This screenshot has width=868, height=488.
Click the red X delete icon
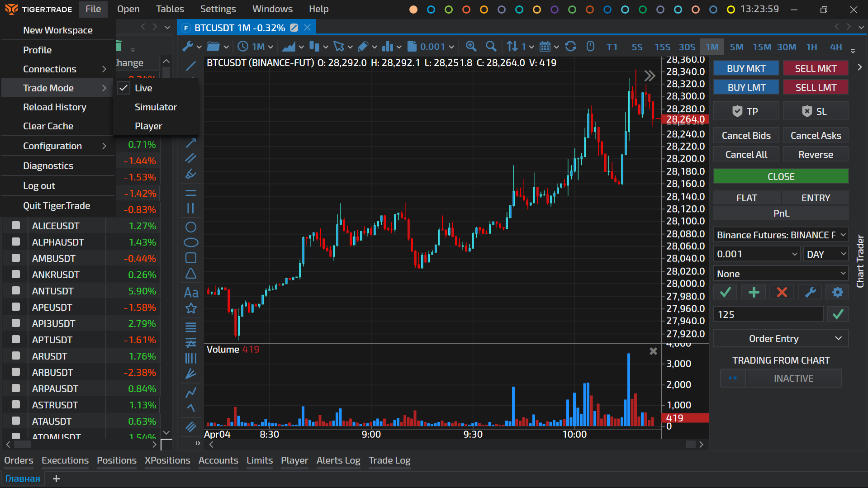(x=782, y=293)
